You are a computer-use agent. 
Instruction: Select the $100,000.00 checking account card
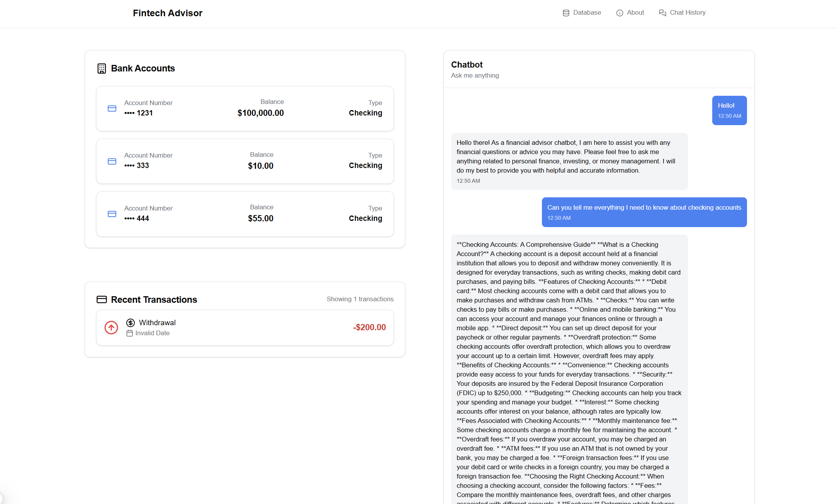[245, 109]
